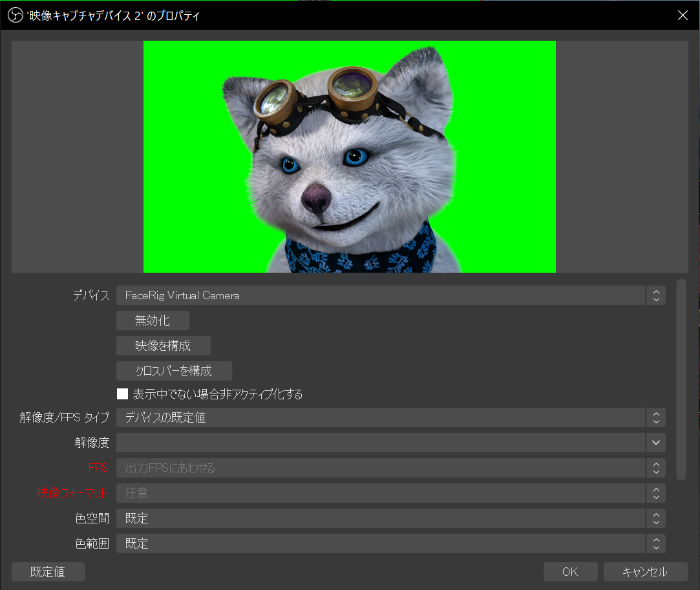Click the red 映像フォーマット label
The height and width of the screenshot is (590, 700).
point(72,493)
